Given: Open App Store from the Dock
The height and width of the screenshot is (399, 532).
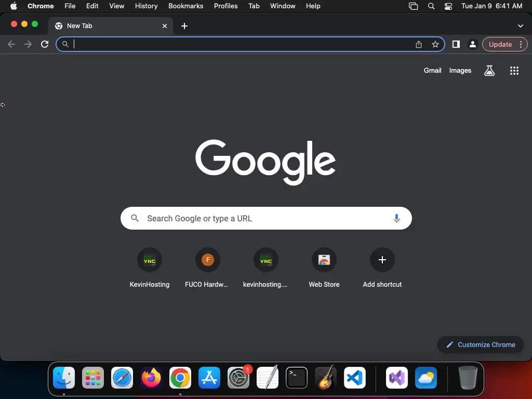Looking at the screenshot, I should 209,378.
